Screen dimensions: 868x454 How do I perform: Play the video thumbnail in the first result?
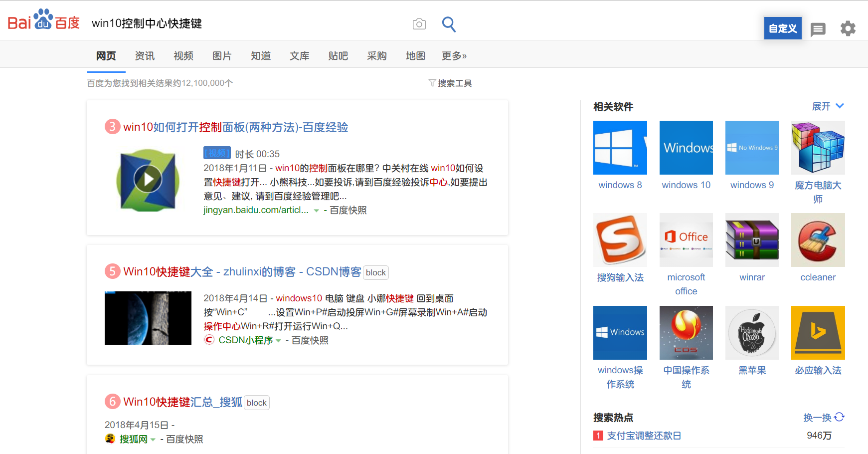148,180
